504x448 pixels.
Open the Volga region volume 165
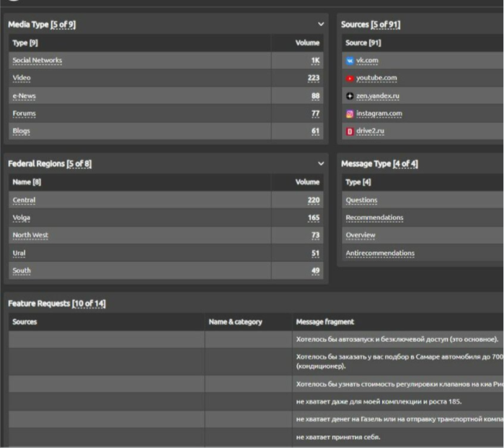point(313,218)
